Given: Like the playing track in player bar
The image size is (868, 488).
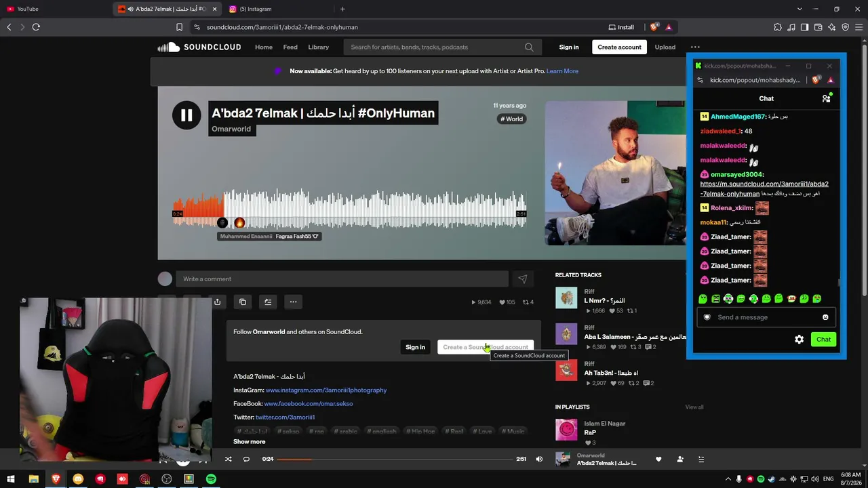Looking at the screenshot, I should tap(658, 459).
